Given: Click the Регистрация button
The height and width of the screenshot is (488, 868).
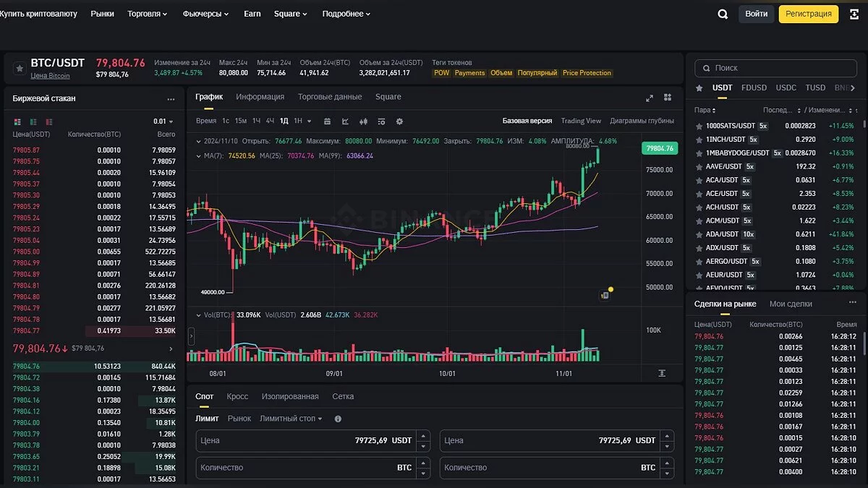Looking at the screenshot, I should tap(808, 14).
